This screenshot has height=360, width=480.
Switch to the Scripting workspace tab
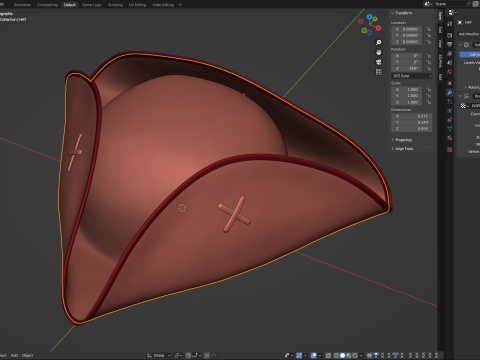pyautogui.click(x=115, y=5)
